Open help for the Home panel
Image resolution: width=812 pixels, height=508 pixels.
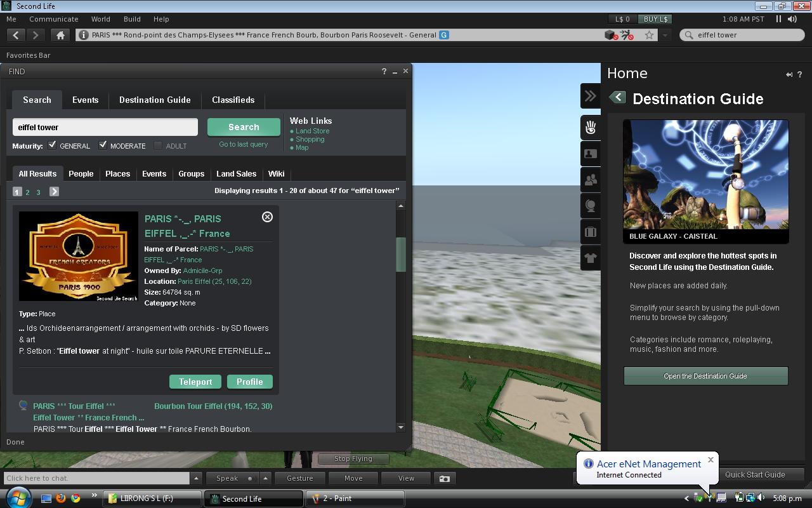pyautogui.click(x=800, y=74)
